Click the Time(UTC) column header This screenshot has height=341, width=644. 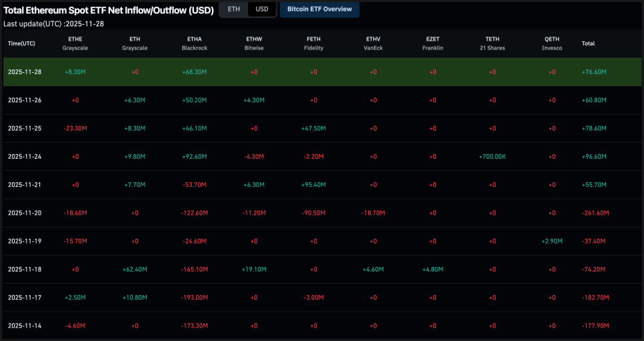point(21,43)
